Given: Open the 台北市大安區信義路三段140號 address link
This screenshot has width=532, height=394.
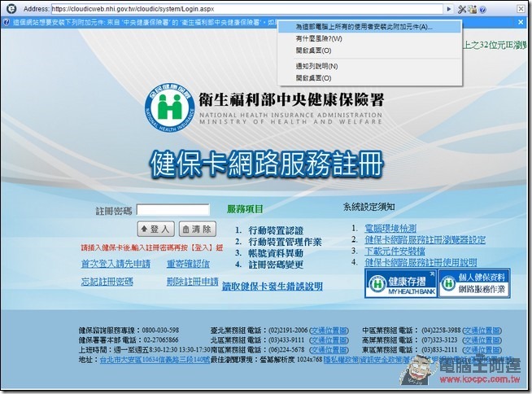Looking at the screenshot, I should coord(155,360).
